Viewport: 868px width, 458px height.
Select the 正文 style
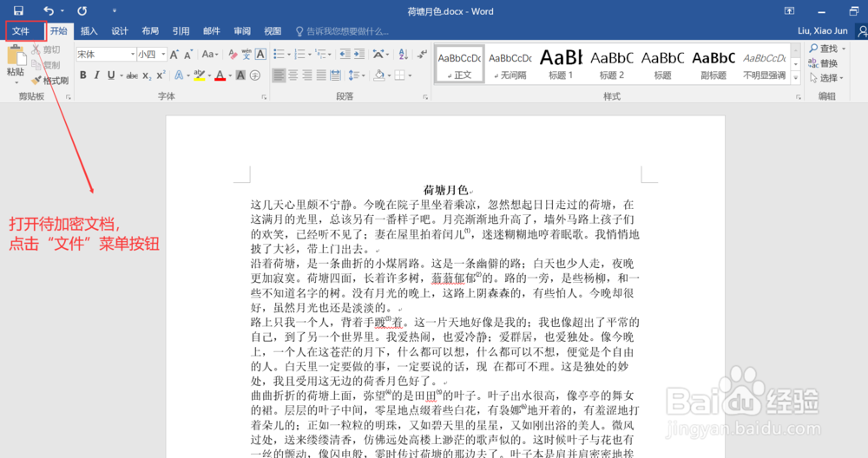pos(459,64)
